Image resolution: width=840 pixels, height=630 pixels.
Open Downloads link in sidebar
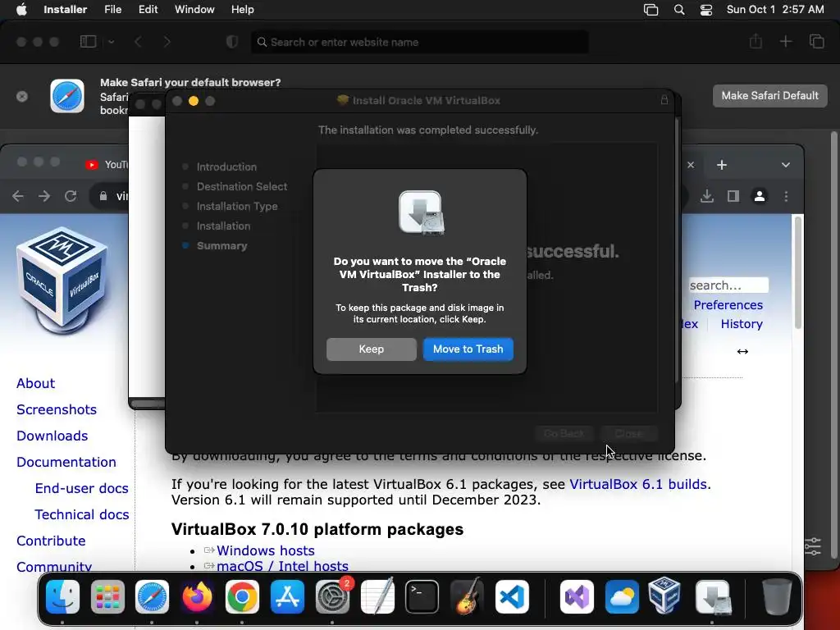pyautogui.click(x=52, y=436)
